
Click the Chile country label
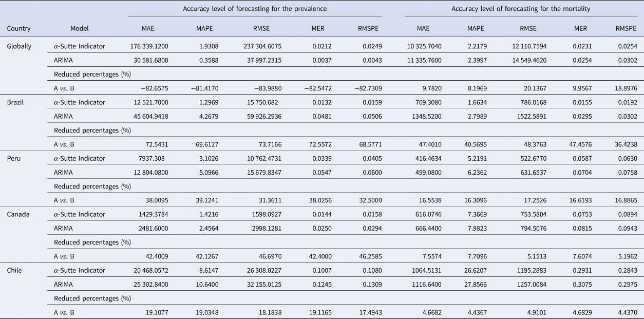tap(15, 270)
